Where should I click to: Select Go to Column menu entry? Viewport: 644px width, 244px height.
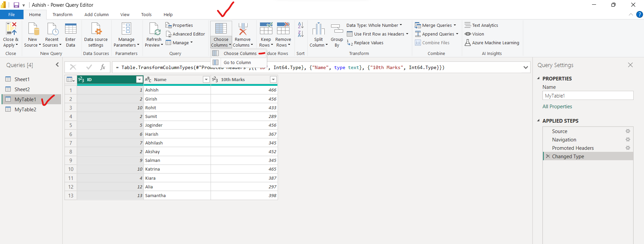pyautogui.click(x=237, y=62)
